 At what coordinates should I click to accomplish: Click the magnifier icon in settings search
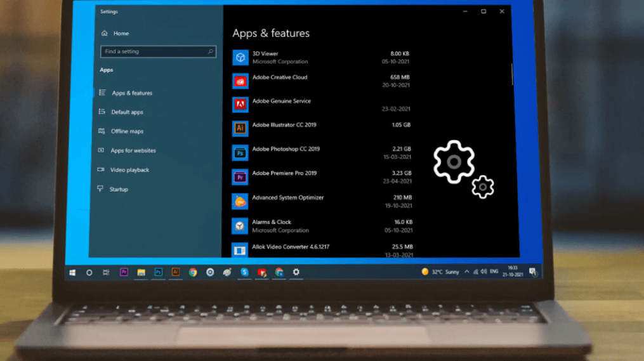tap(210, 51)
